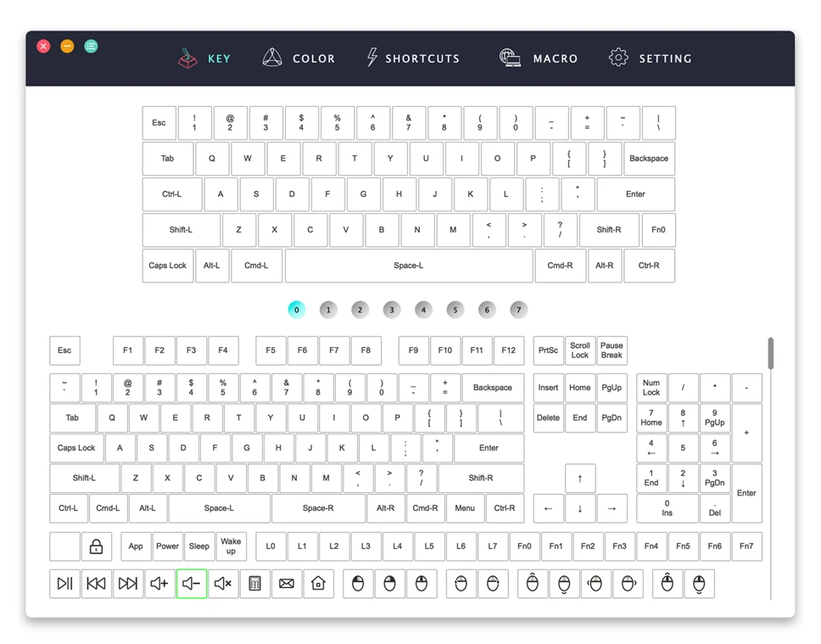821x644 pixels.
Task: Click numpad 7 Home key
Action: pyautogui.click(x=651, y=418)
